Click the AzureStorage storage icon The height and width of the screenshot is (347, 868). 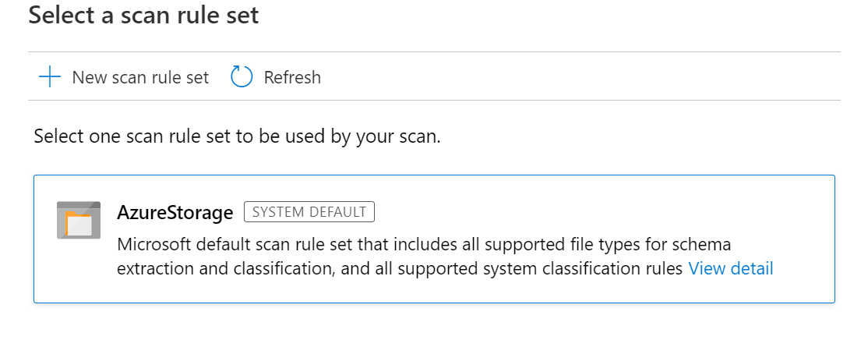[79, 221]
